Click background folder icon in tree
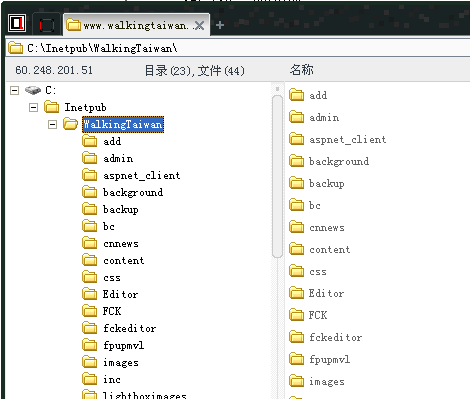470x399 pixels. pyautogui.click(x=90, y=192)
